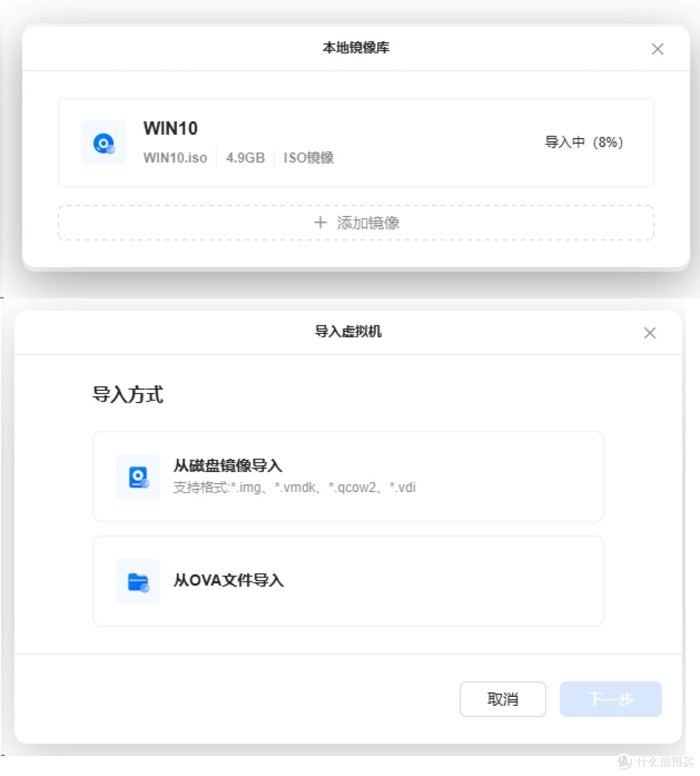Image resolution: width=700 pixels, height=776 pixels.
Task: Click the WIN10 disc image icon
Action: (104, 143)
